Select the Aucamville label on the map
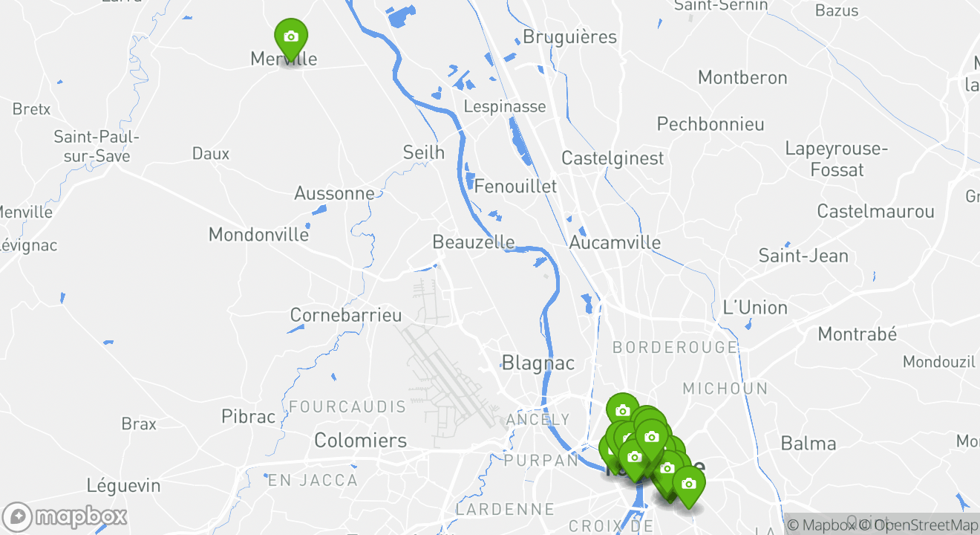The height and width of the screenshot is (535, 980). pos(615,242)
